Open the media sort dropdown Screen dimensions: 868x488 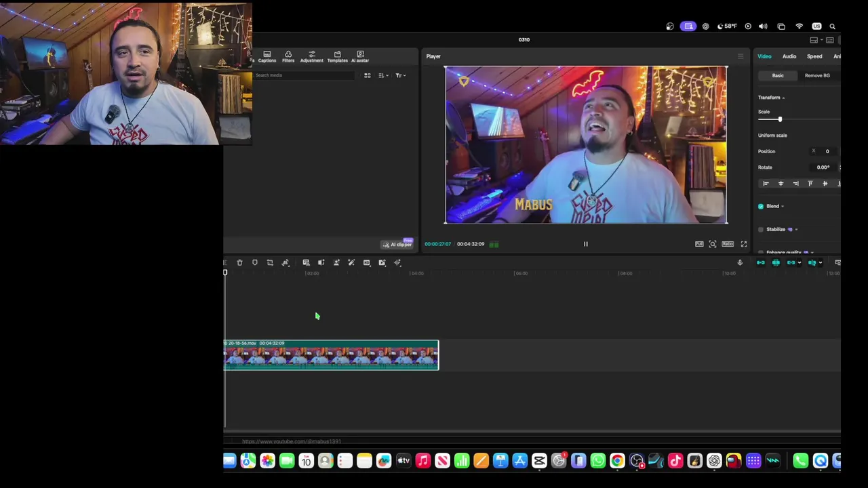tap(382, 75)
